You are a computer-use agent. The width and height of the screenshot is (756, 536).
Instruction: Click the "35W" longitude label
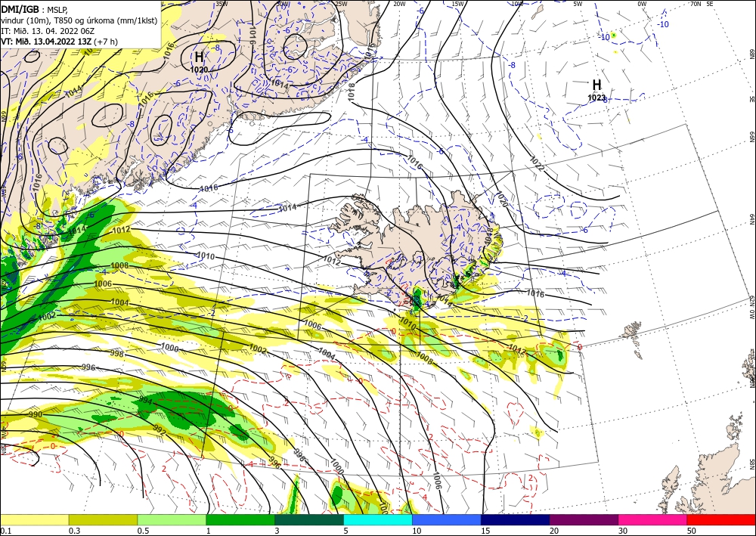click(x=222, y=4)
